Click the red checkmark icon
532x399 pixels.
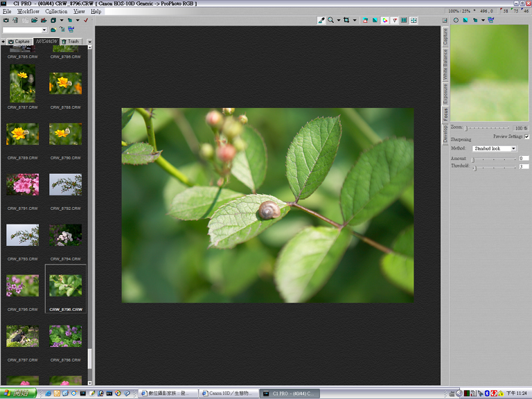point(86,20)
